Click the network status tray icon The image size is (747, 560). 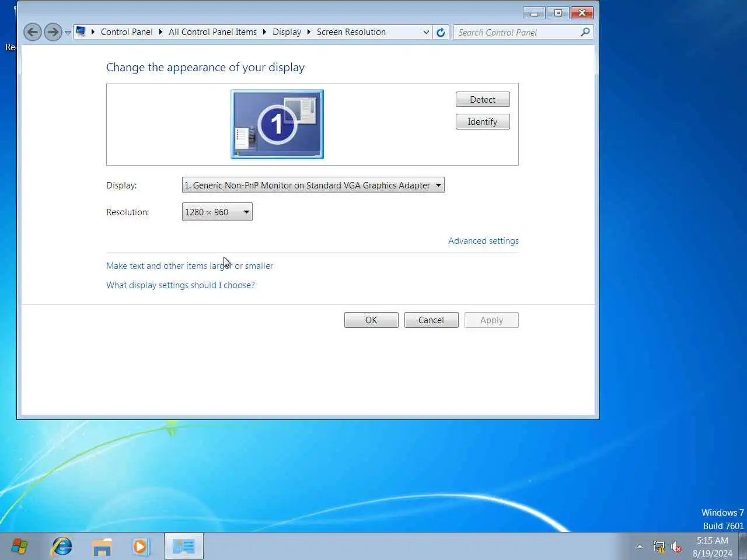(x=659, y=547)
